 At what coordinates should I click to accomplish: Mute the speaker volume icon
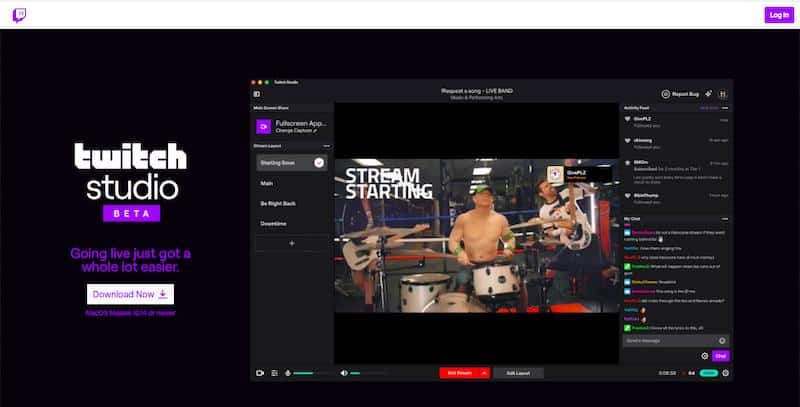(x=343, y=373)
